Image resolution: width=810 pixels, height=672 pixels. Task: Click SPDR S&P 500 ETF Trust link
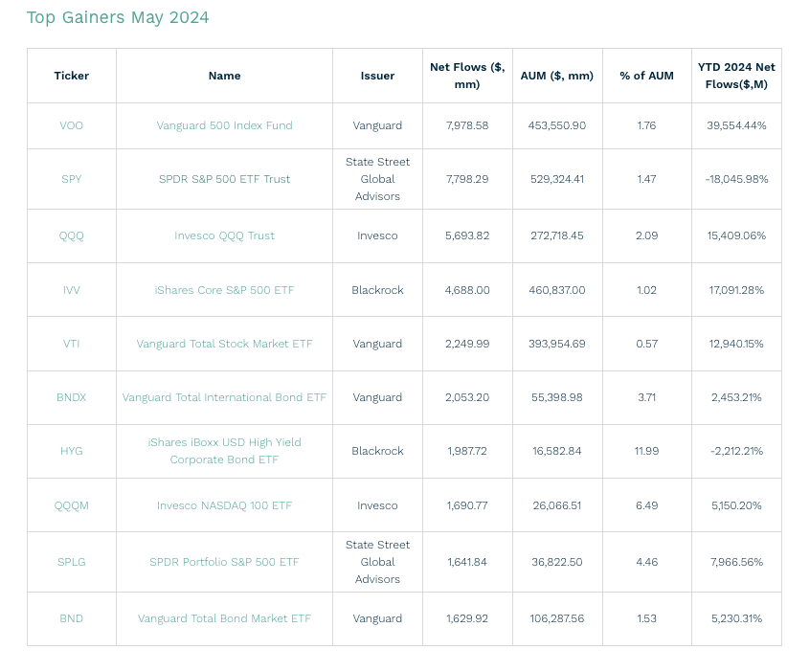(224, 179)
